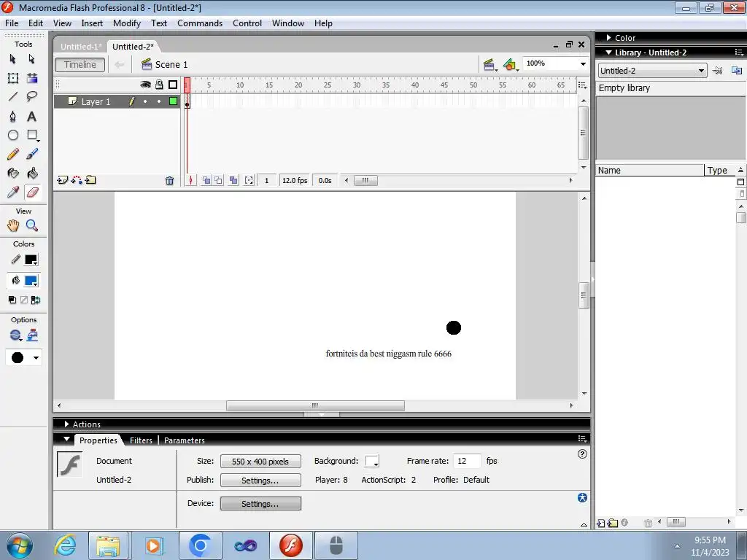Switch to the Parameters tab
Screen dimensions: 747x560
[185, 440]
